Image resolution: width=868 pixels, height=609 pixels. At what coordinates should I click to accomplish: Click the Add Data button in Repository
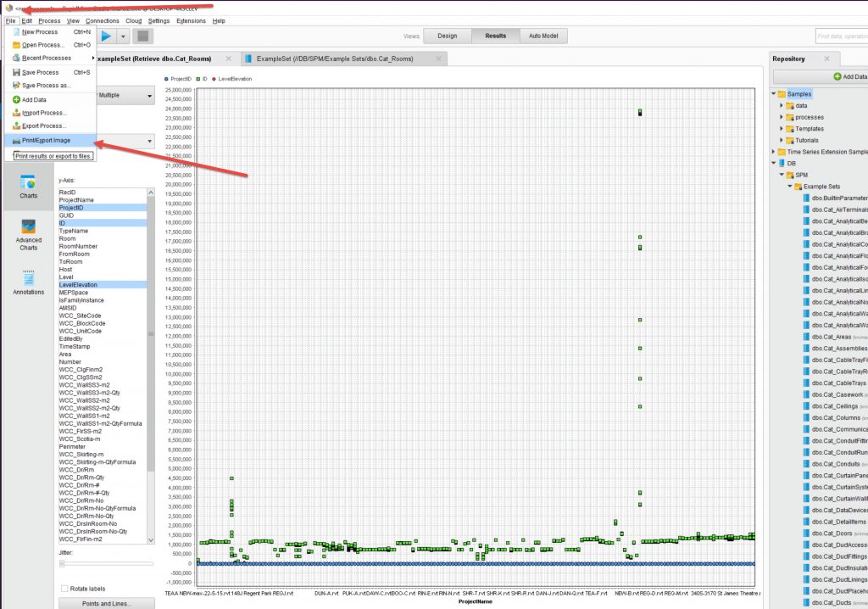click(848, 76)
